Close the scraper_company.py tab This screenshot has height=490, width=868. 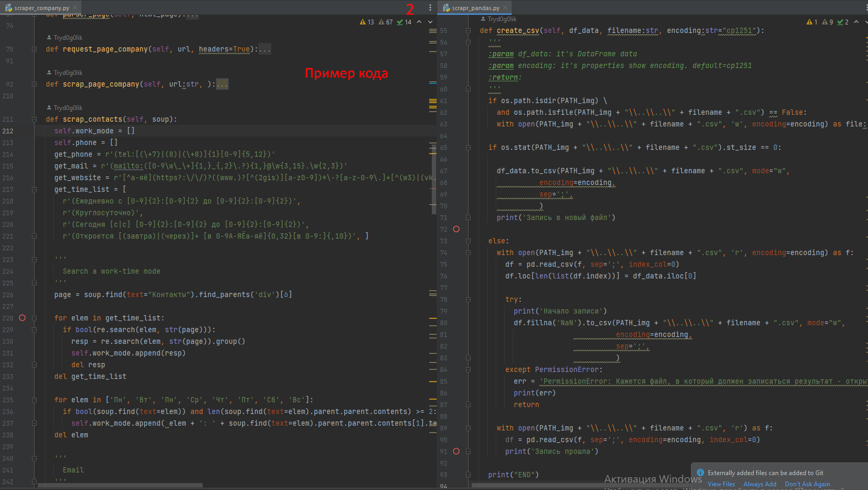(x=75, y=8)
